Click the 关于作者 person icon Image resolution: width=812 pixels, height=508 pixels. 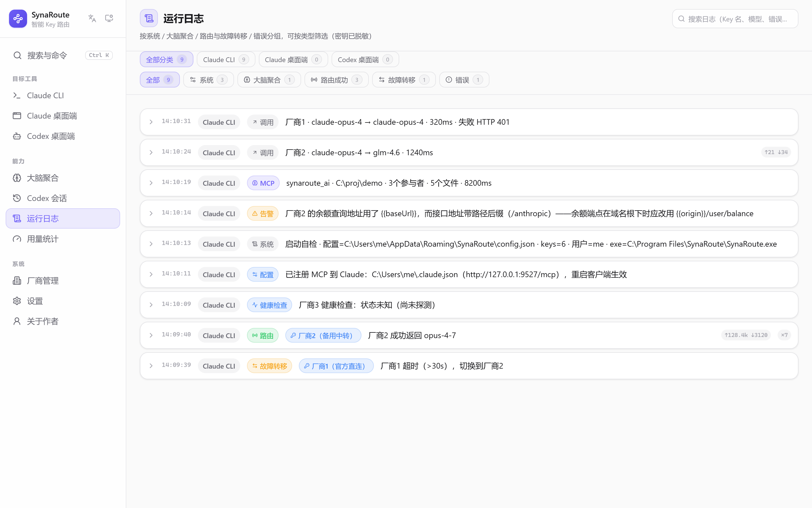pyautogui.click(x=17, y=321)
